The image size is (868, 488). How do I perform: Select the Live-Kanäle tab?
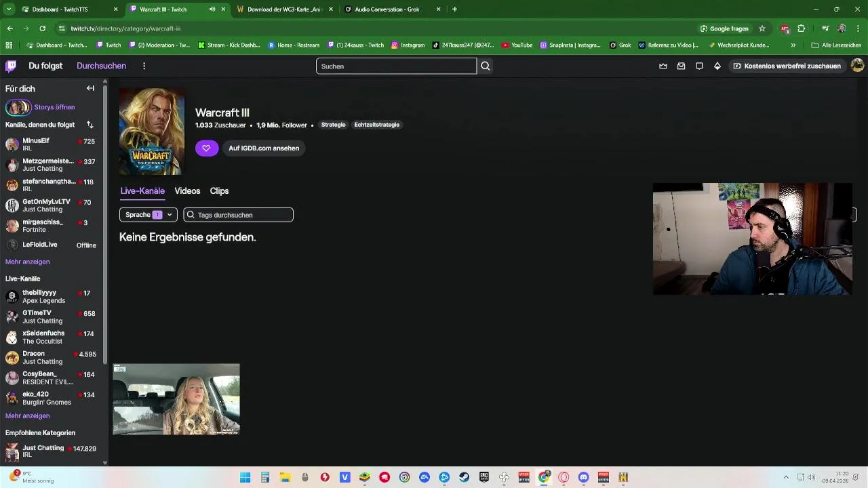point(142,191)
